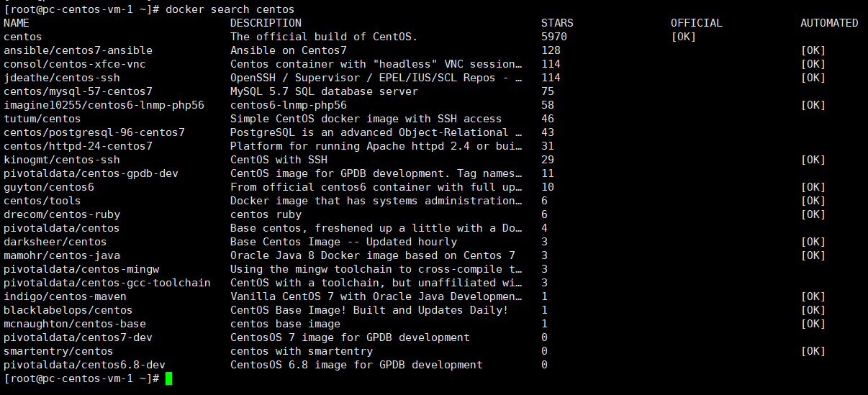This screenshot has height=395, width=868.
Task: Select image name pivotaldata/centos-gcc-toolchain
Action: [107, 283]
